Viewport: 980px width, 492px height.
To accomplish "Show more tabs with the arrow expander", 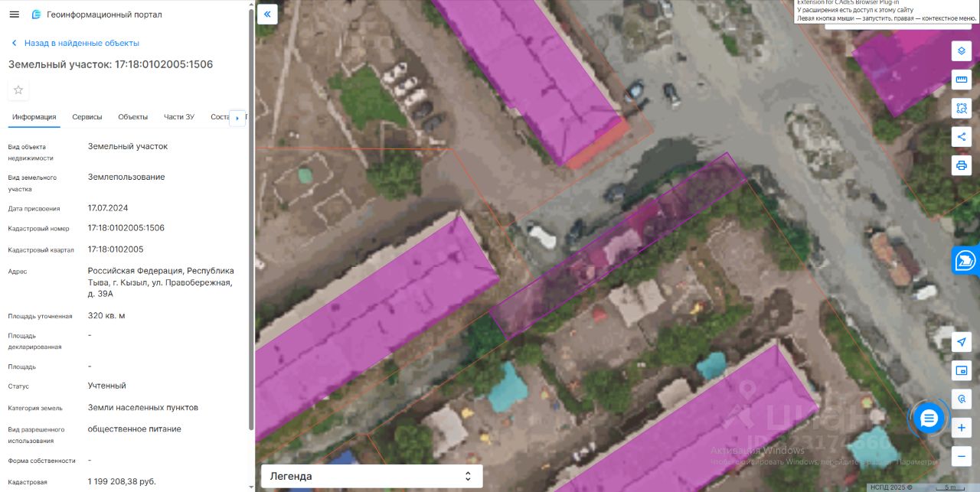I will 237,119.
